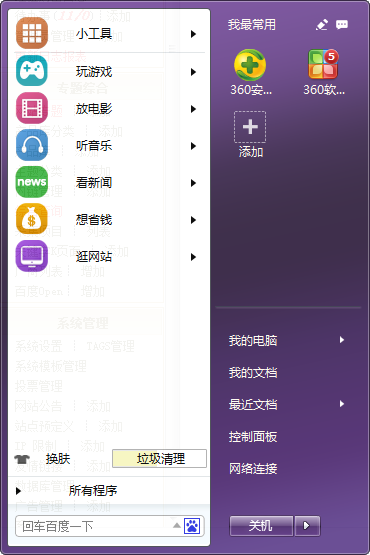This screenshot has width=370, height=555.
Task: Select the 听音乐 menu label
Action: (x=94, y=145)
